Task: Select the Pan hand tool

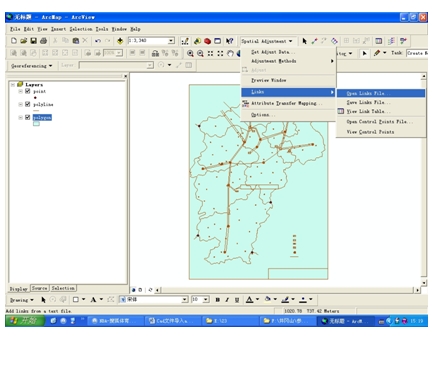Action: click(230, 53)
